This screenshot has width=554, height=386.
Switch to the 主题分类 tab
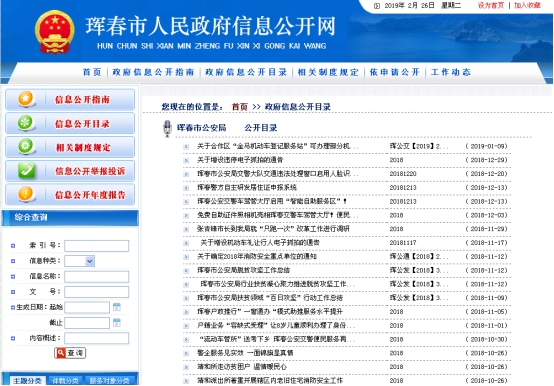click(27, 380)
